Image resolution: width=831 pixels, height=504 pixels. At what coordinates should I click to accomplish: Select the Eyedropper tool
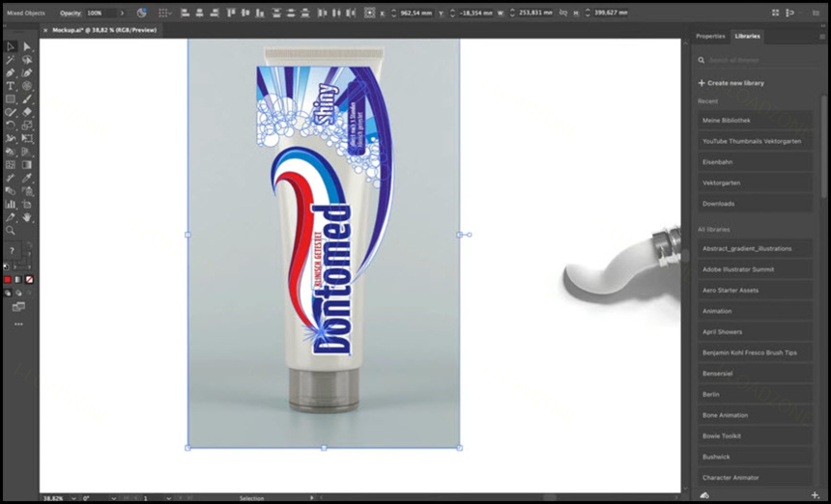pyautogui.click(x=27, y=179)
